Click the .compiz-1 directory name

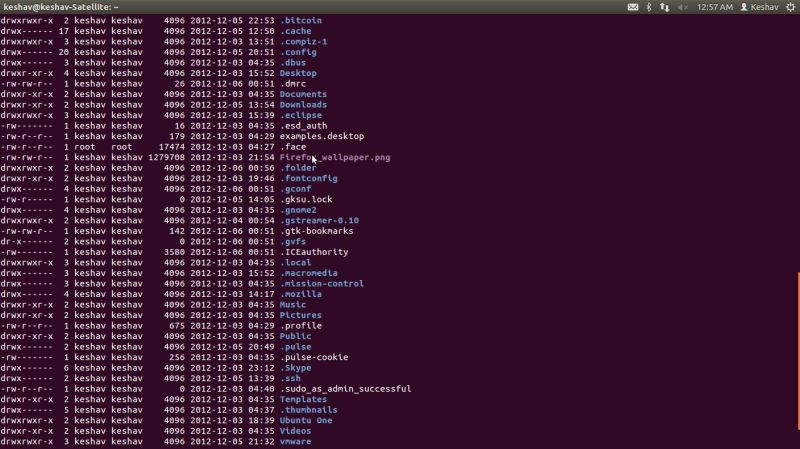[x=303, y=42]
